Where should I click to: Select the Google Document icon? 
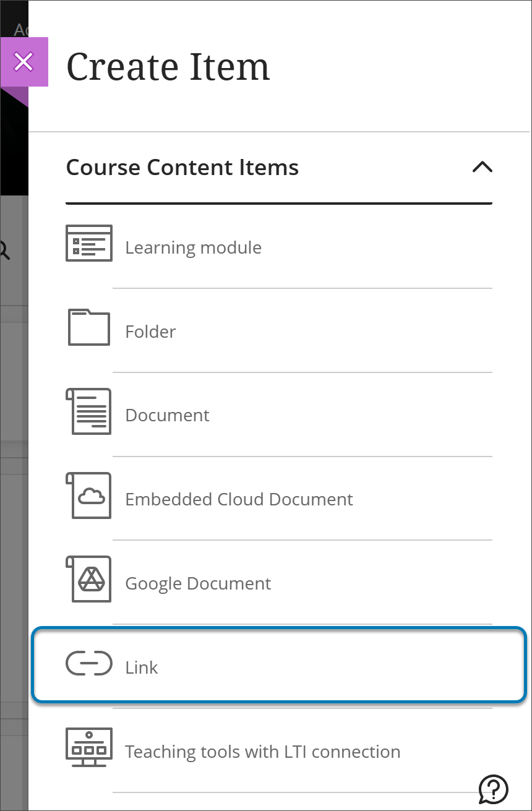pos(88,579)
